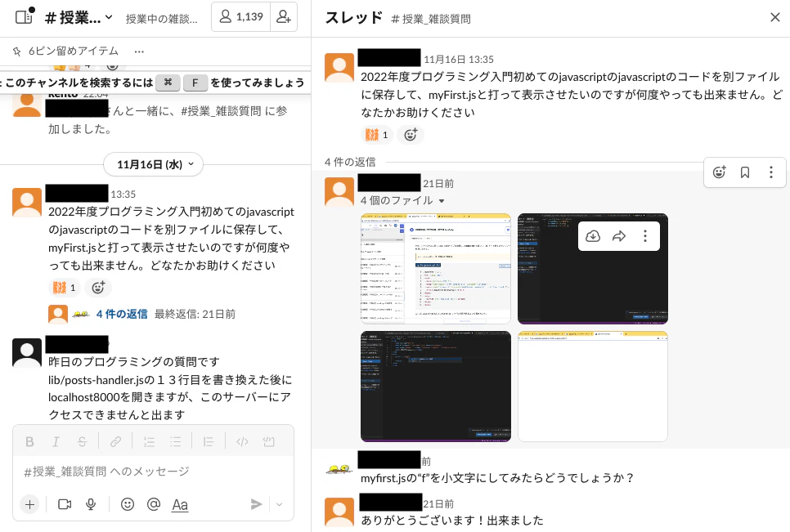Open the attachment plus menu
The width and height of the screenshot is (790, 532).
point(29,504)
